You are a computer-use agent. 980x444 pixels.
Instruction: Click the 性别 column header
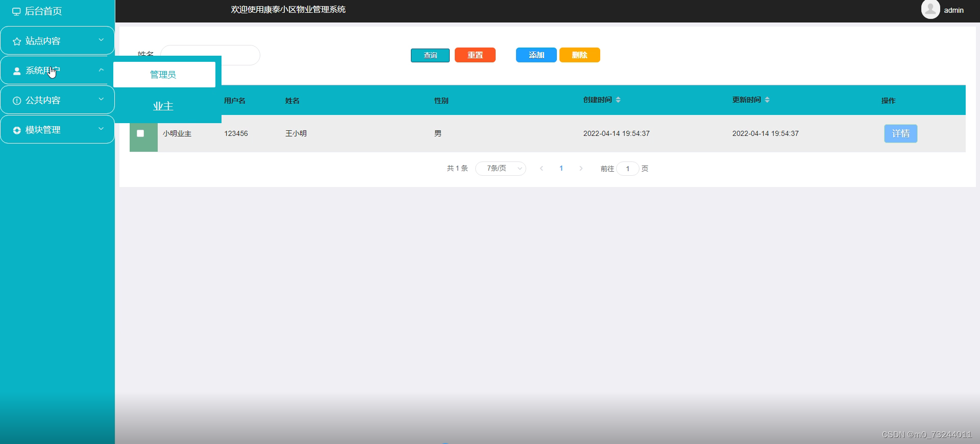(442, 101)
